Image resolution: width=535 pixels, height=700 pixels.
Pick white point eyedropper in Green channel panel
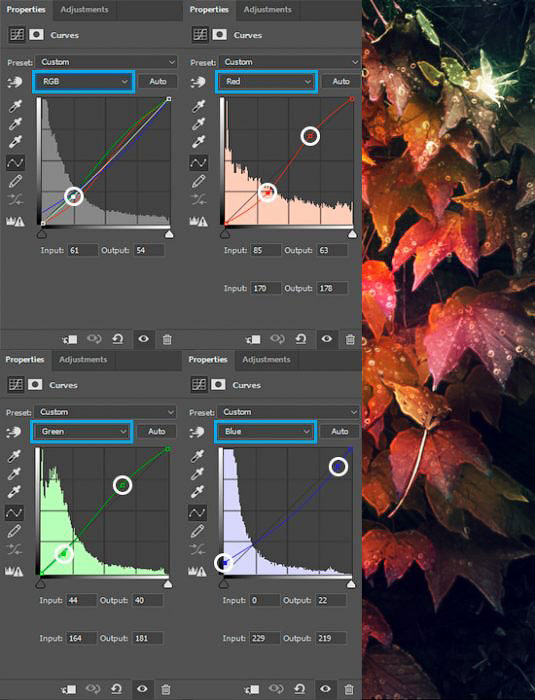(14, 492)
